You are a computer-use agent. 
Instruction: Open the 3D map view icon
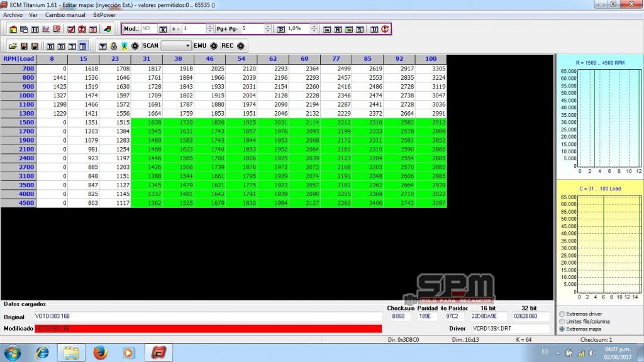click(57, 29)
